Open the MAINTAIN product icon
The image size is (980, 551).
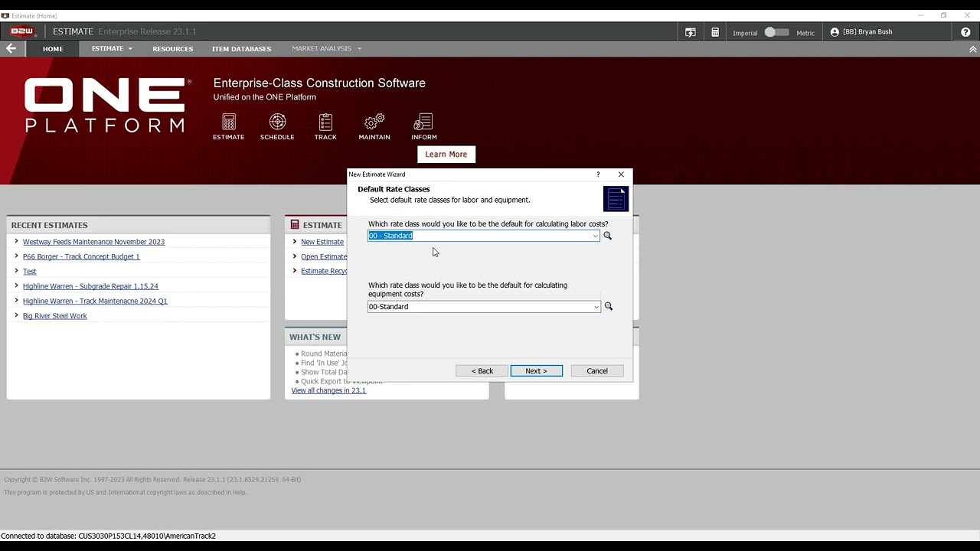click(374, 127)
